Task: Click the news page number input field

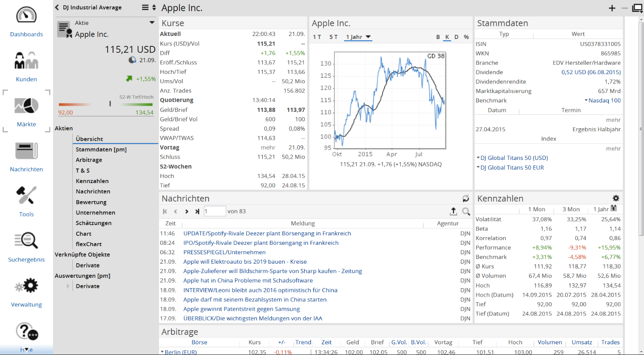Action: pos(214,211)
